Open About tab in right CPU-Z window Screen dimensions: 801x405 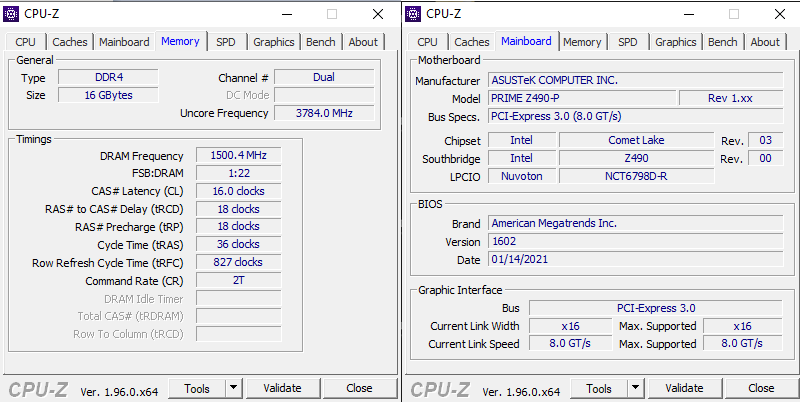(x=765, y=42)
